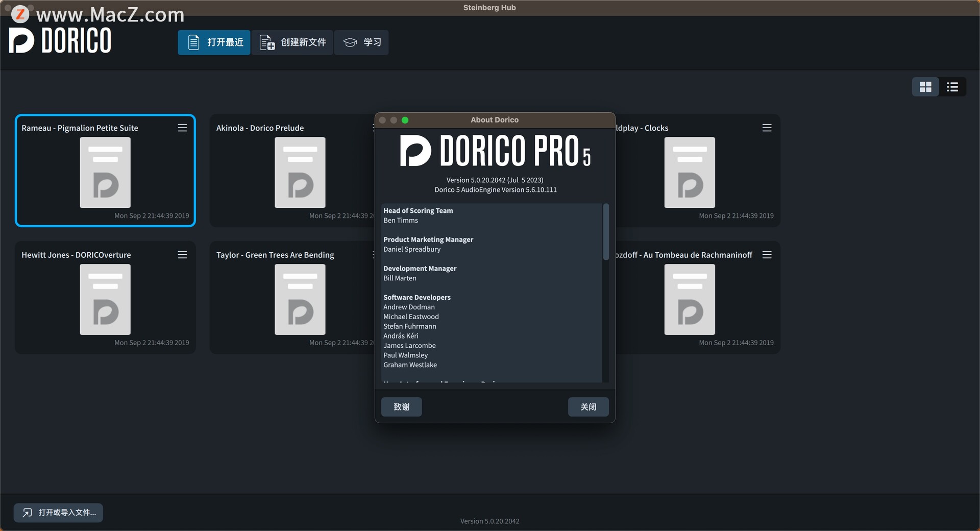Click 'Version 5.0.20.2042 (Jul 5 2023)' text
The image size is (980, 531).
(495, 180)
